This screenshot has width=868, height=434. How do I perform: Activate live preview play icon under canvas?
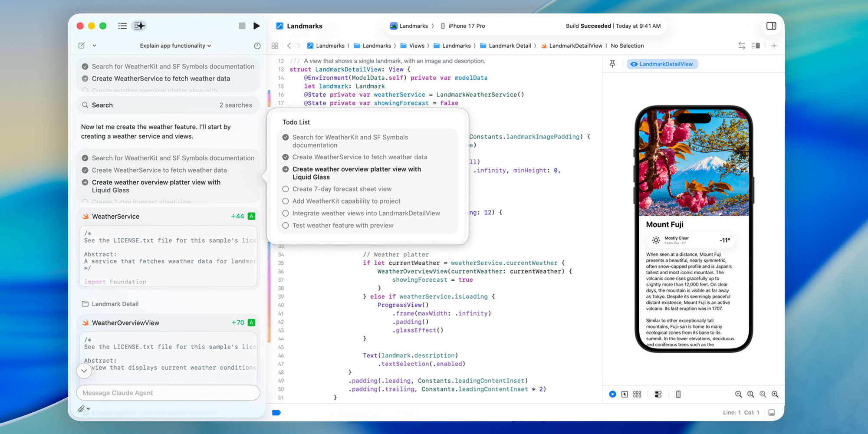coord(612,394)
